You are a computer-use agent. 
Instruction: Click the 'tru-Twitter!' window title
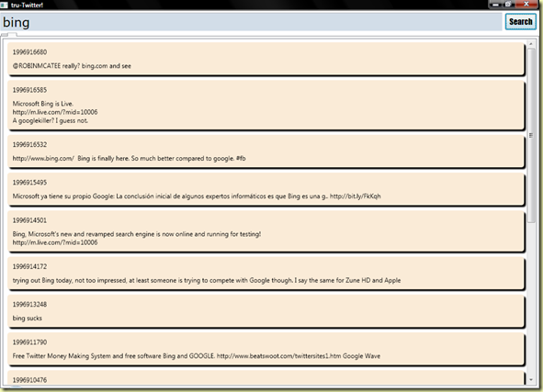tap(27, 6)
